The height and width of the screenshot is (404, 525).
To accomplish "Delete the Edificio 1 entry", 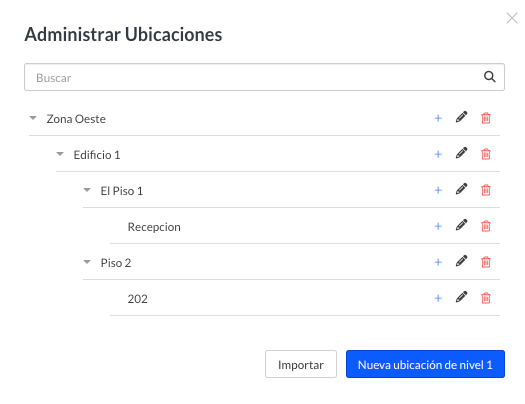I will [x=486, y=154].
